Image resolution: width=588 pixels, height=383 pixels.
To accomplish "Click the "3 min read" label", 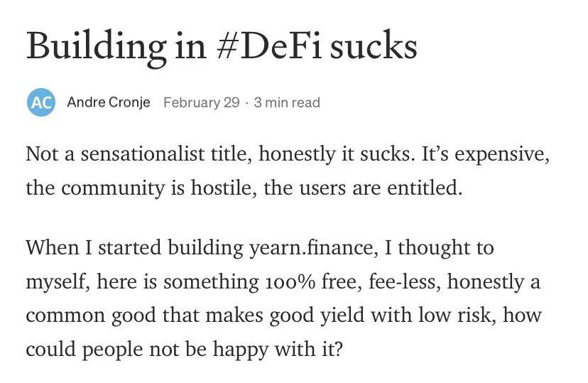I will tap(287, 102).
